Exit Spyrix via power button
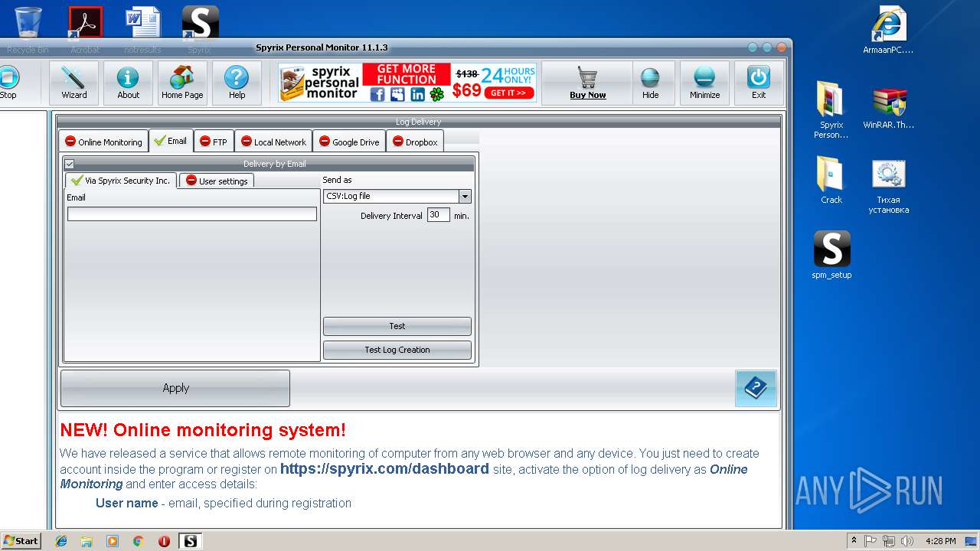 (759, 83)
